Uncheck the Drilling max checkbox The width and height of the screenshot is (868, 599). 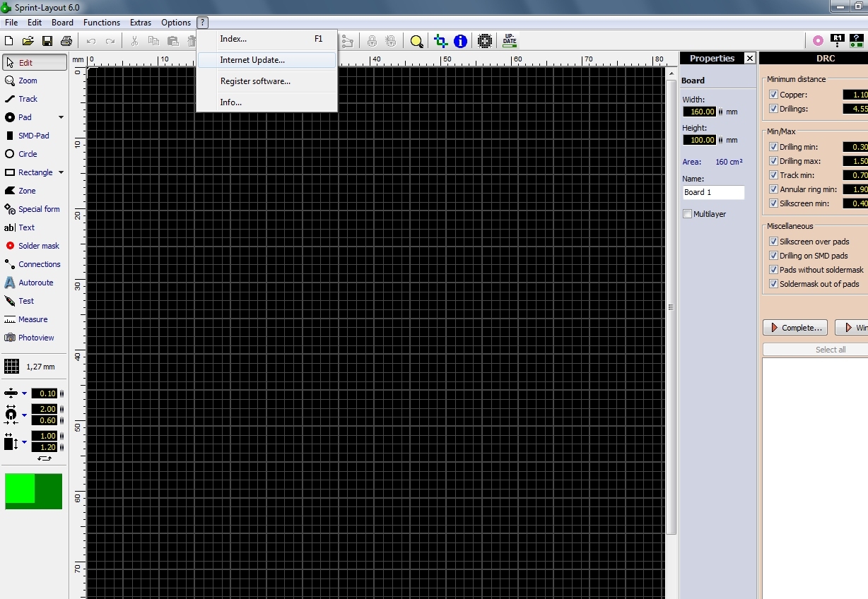click(x=773, y=161)
